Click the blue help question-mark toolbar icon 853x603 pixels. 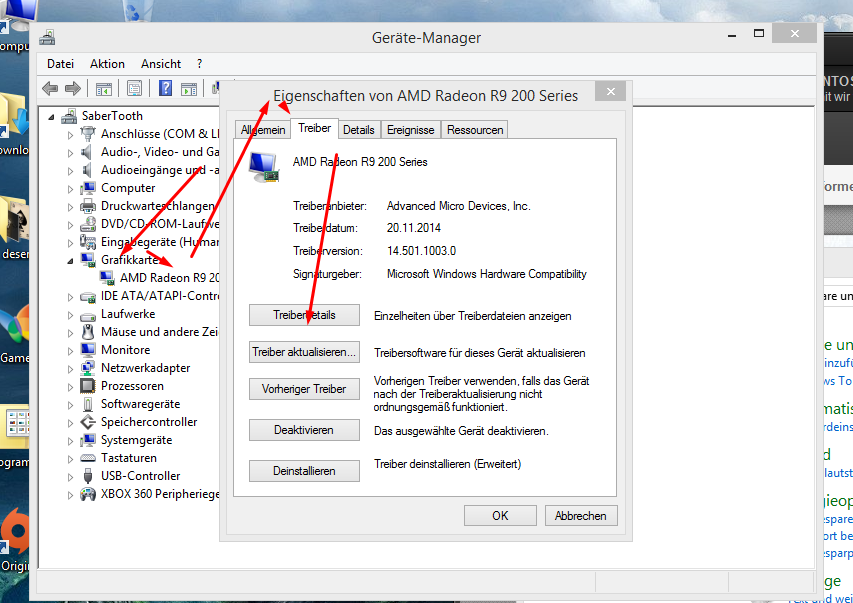pos(165,88)
